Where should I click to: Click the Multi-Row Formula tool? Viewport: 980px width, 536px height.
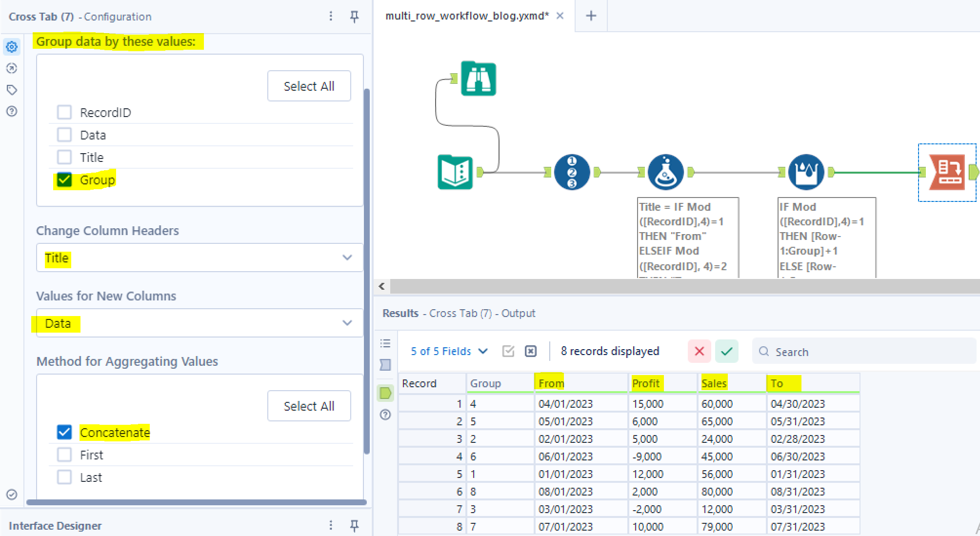[806, 172]
